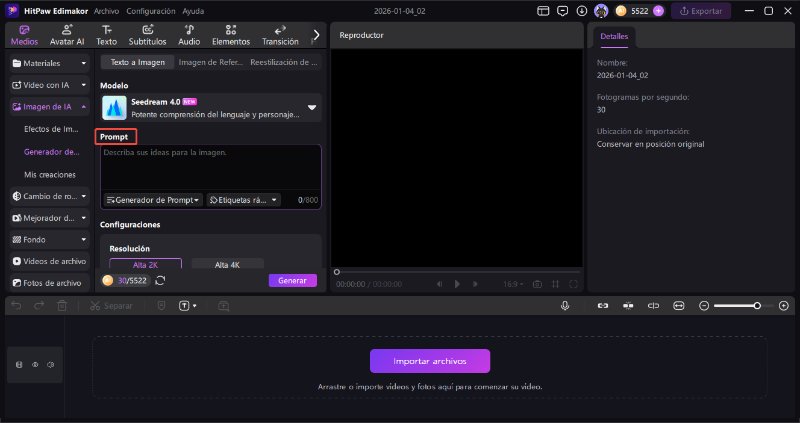Click the timeline zoom slider
The width and height of the screenshot is (800, 423).
click(x=740, y=305)
